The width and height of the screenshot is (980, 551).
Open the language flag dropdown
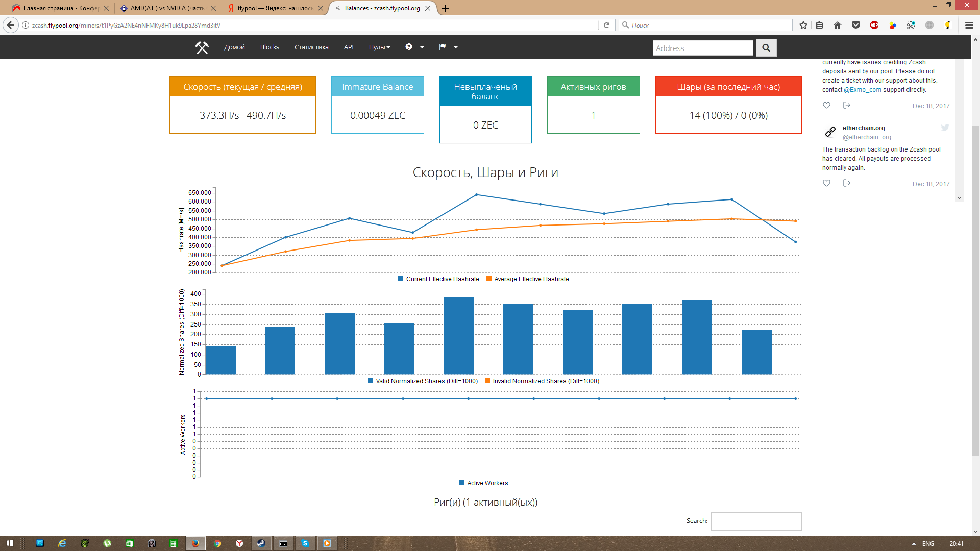(448, 47)
